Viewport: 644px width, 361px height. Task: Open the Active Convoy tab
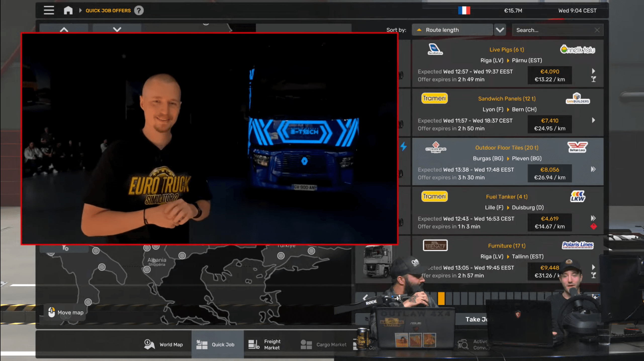point(474,344)
